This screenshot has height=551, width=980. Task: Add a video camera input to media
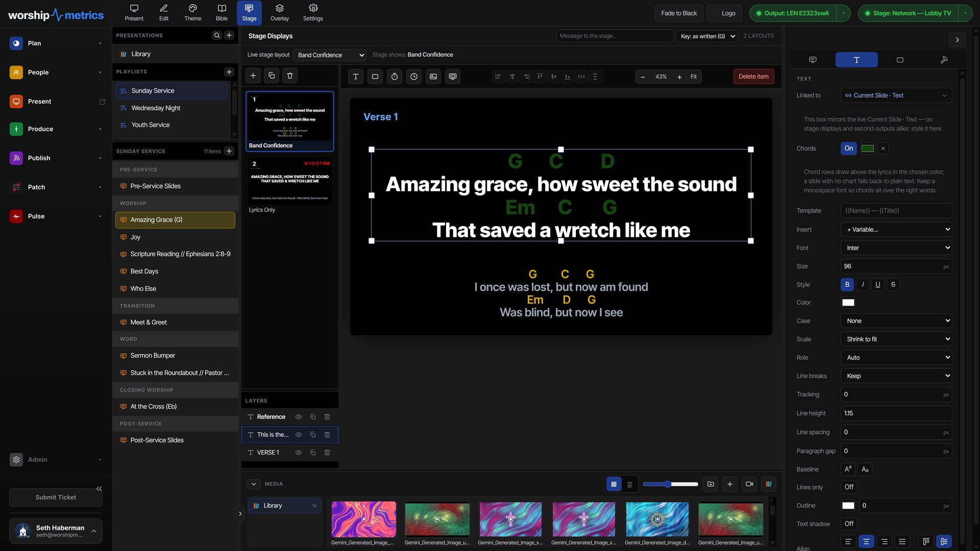click(x=749, y=484)
